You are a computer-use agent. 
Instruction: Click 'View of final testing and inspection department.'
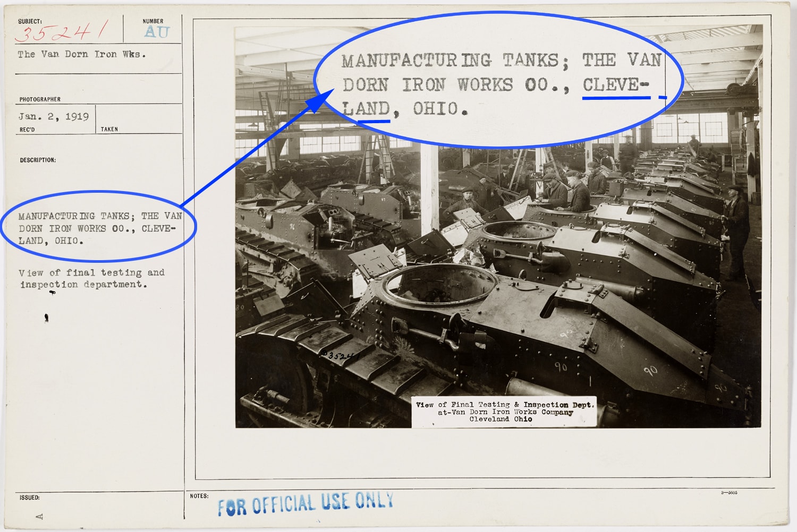click(x=92, y=278)
